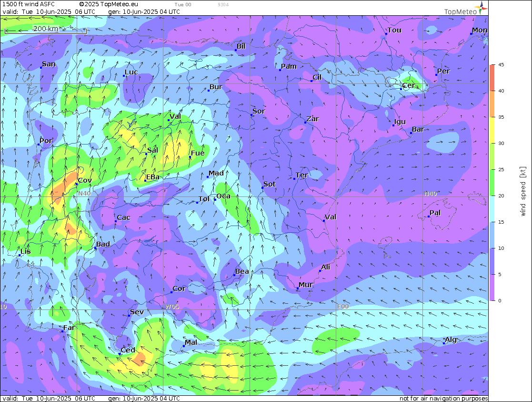Click the 'Pam' city label
This screenshot has width=532, height=402.
tap(289, 67)
